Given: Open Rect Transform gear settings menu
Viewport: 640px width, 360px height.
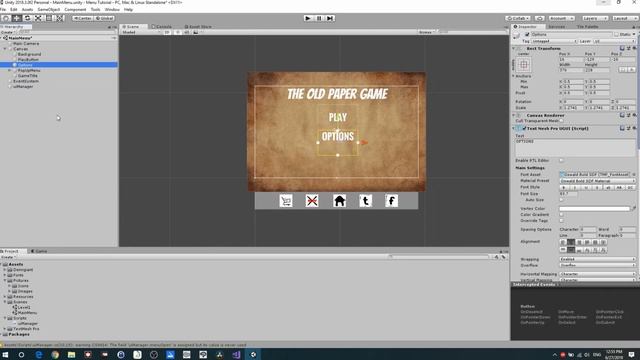Looking at the screenshot, I should click(x=634, y=48).
